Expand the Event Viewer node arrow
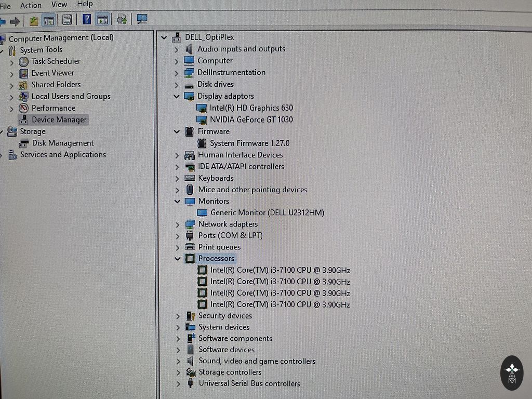The image size is (532, 399). pos(11,74)
